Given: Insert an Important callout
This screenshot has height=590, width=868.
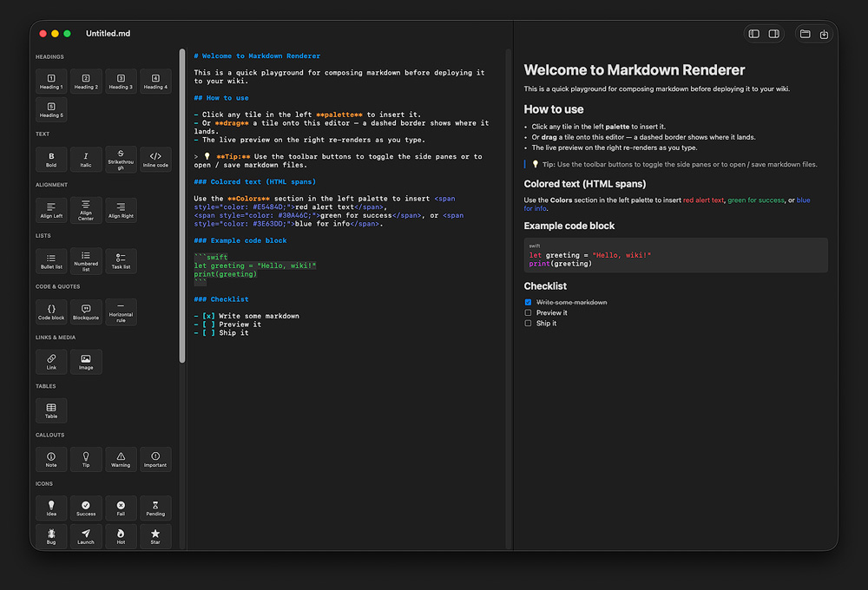Looking at the screenshot, I should click(x=155, y=459).
